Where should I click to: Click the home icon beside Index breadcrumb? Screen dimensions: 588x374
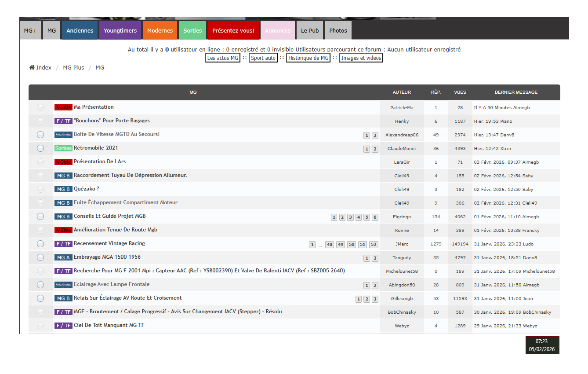click(x=32, y=68)
